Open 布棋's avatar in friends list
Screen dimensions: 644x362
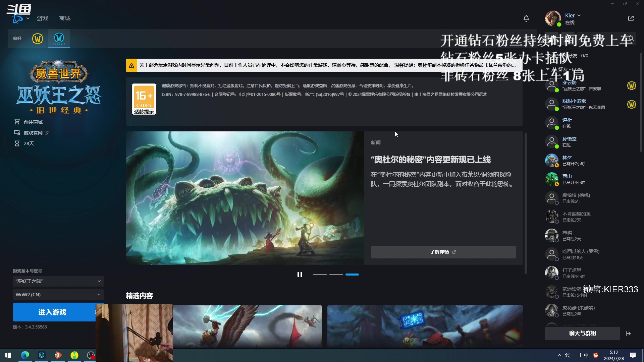click(552, 235)
